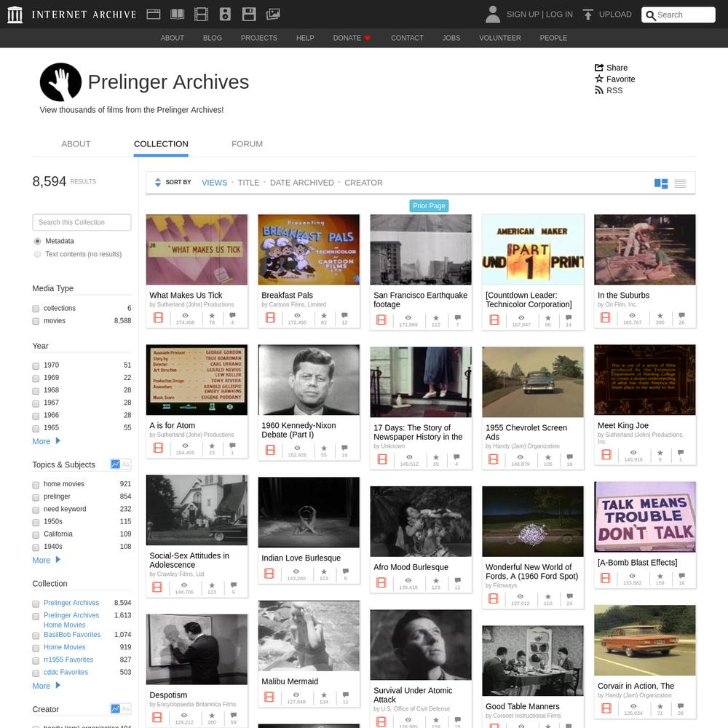Click the Topics & Subjects chart icon
This screenshot has width=728, height=728.
point(115,464)
